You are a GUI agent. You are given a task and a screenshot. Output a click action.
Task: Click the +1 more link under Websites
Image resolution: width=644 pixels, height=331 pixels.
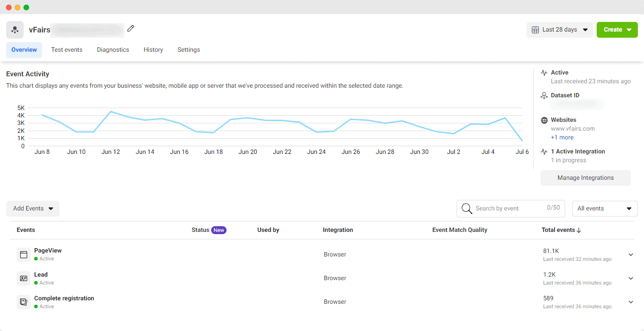(562, 137)
